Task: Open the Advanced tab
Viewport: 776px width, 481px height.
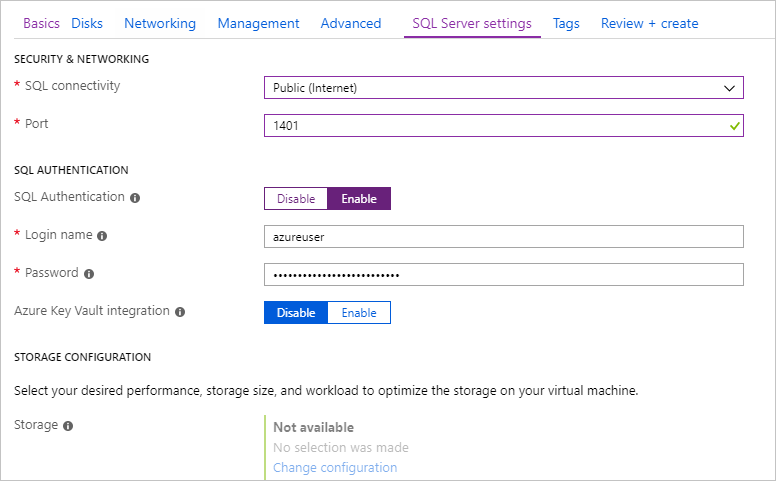Action: pyautogui.click(x=350, y=23)
